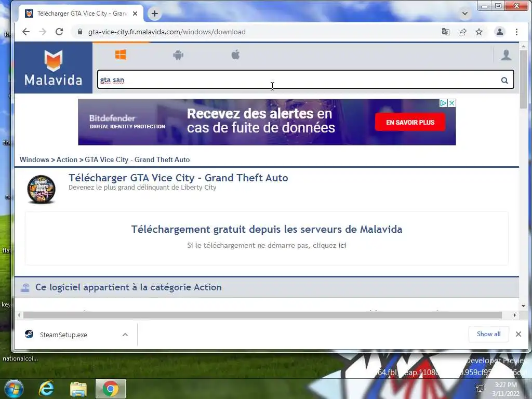
Task: Click the AdChoices triangle icon
Action: (444, 103)
